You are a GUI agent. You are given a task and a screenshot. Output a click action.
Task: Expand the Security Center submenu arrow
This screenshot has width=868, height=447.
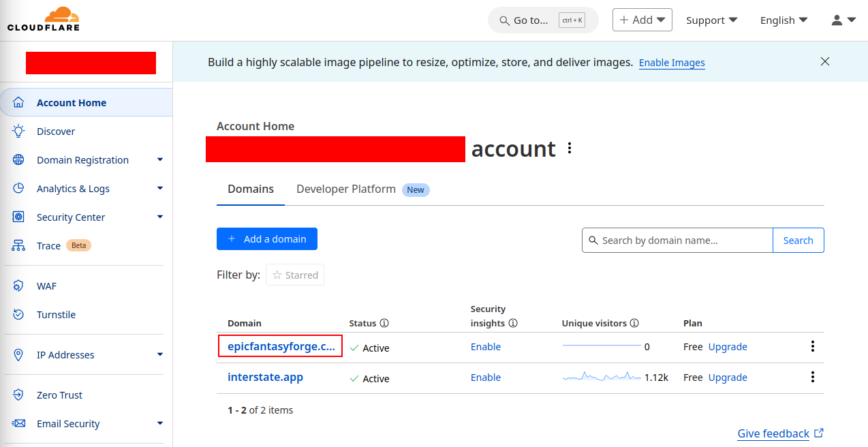[160, 217]
